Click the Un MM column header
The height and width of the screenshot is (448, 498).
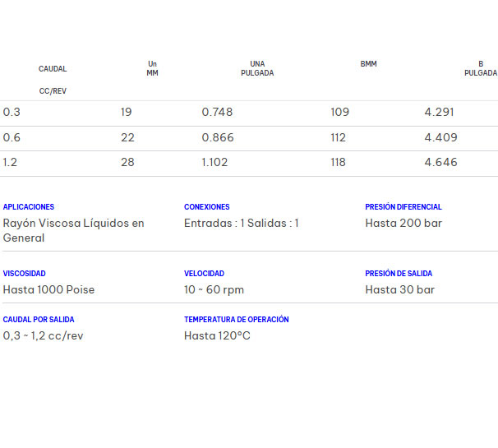(152, 68)
